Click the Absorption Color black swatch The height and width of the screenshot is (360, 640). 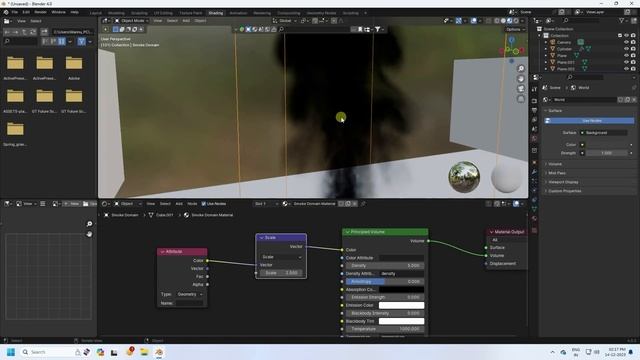coord(401,289)
